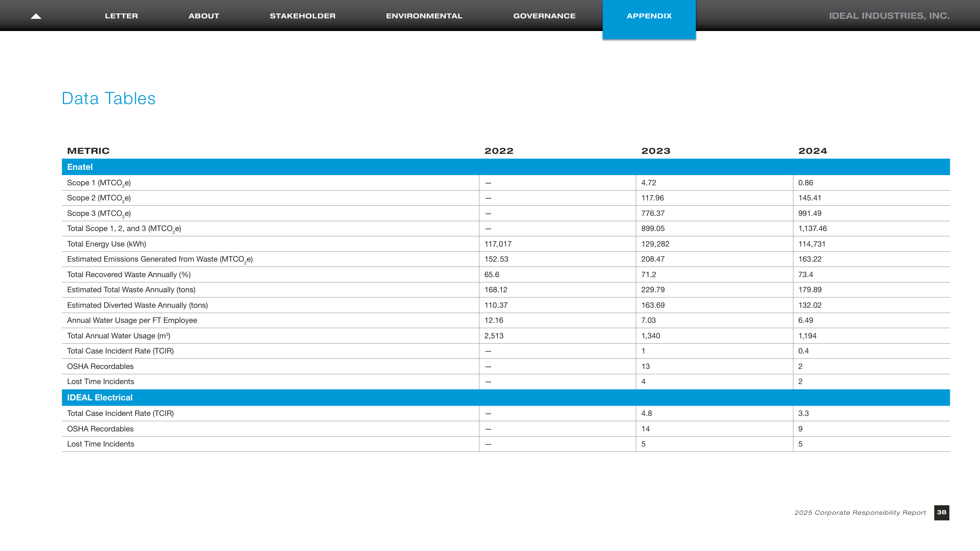Click the 2024 column header
The image size is (980, 551).
813,151
